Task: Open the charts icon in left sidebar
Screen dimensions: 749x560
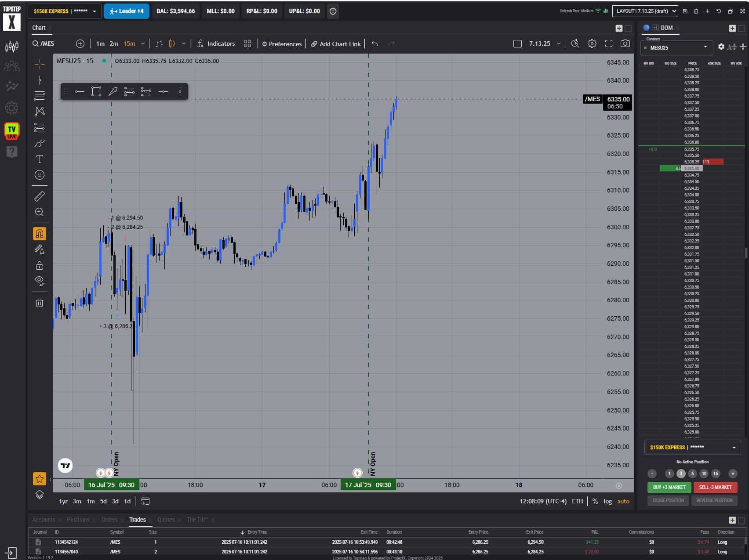Action: (x=12, y=46)
